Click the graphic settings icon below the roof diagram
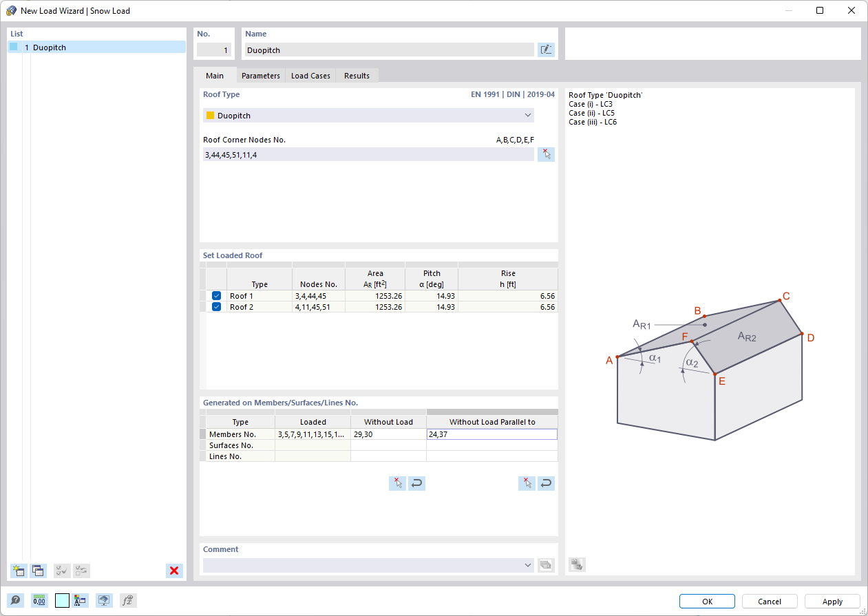 pos(577,564)
